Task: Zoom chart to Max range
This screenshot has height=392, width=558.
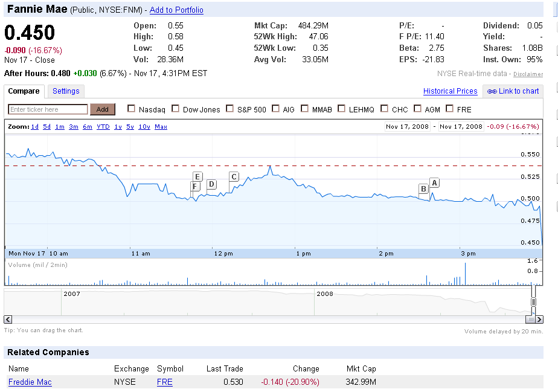Action: tap(161, 127)
